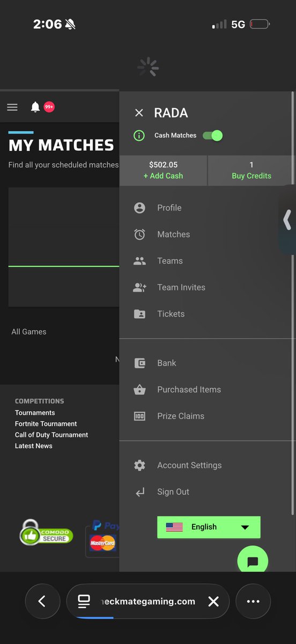Open Cash Matches info icon

(x=139, y=135)
